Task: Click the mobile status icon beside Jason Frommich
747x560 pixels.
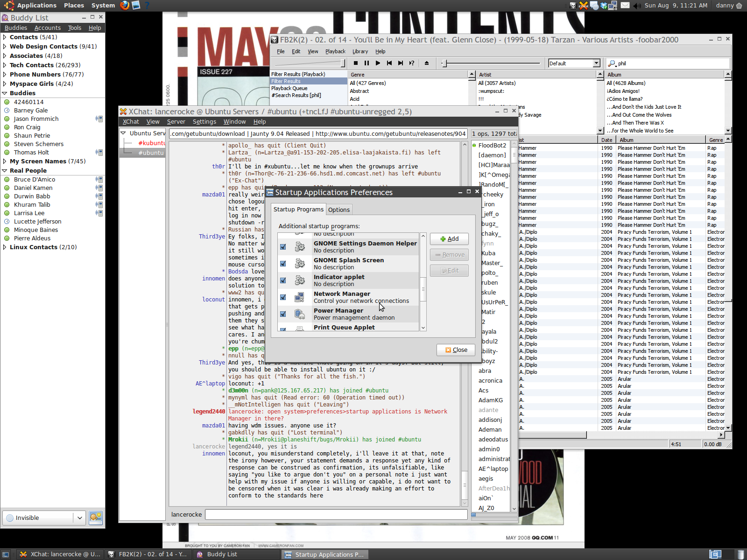Action: point(99,119)
